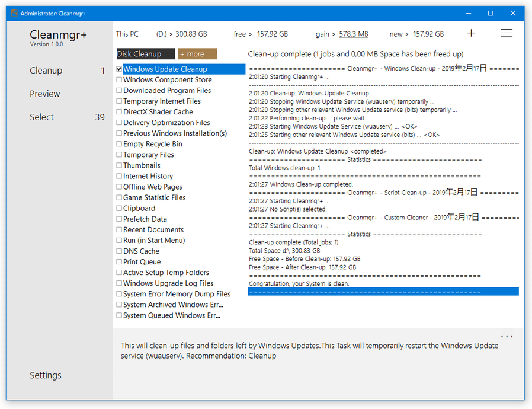Check Prefetch Data checkbox
This screenshot has width=532, height=409.
[x=119, y=219]
